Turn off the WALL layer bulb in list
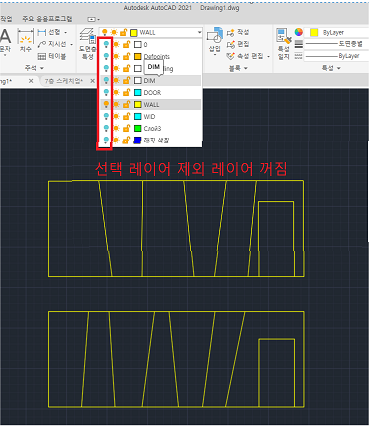Screen dimensions: 370x427 (106, 104)
